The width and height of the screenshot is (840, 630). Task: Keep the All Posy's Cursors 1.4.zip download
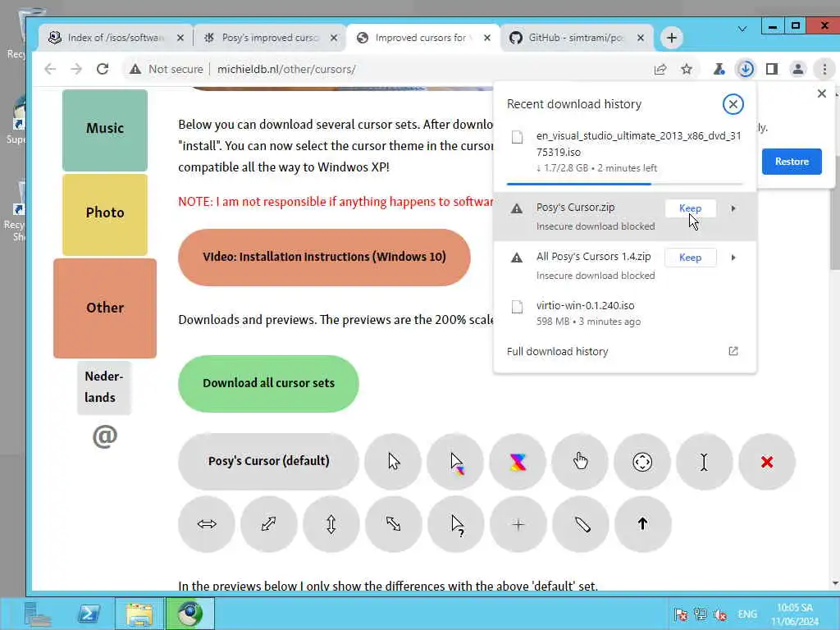690,258
